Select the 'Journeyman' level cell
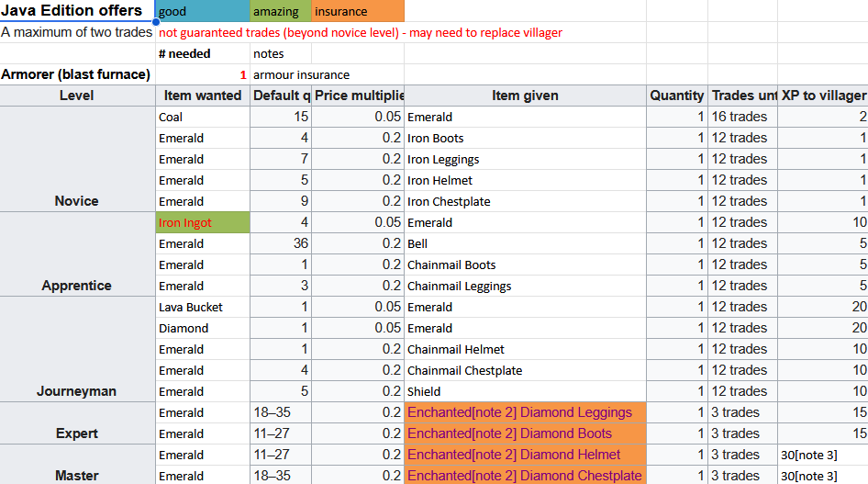868x484 pixels. 77,349
